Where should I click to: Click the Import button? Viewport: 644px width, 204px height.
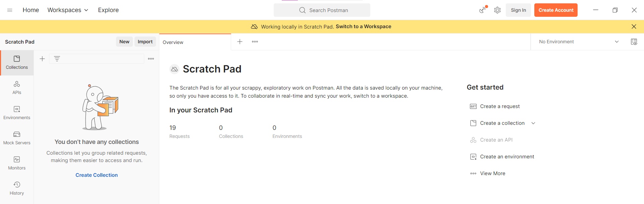pyautogui.click(x=145, y=42)
